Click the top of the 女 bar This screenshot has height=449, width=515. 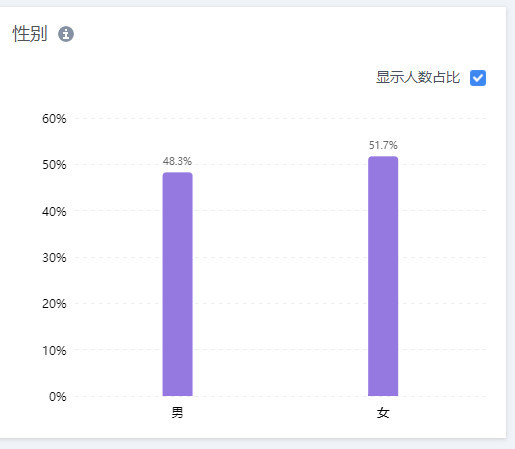pos(383,157)
